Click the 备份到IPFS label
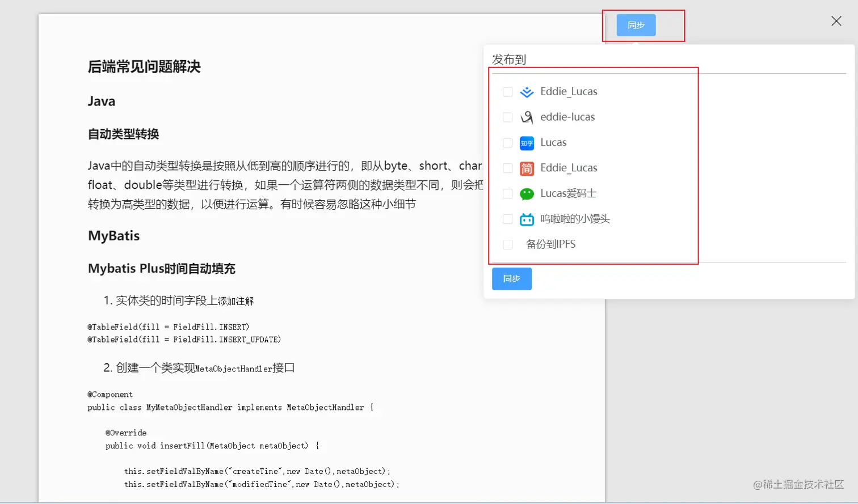The image size is (858, 504). (x=550, y=244)
